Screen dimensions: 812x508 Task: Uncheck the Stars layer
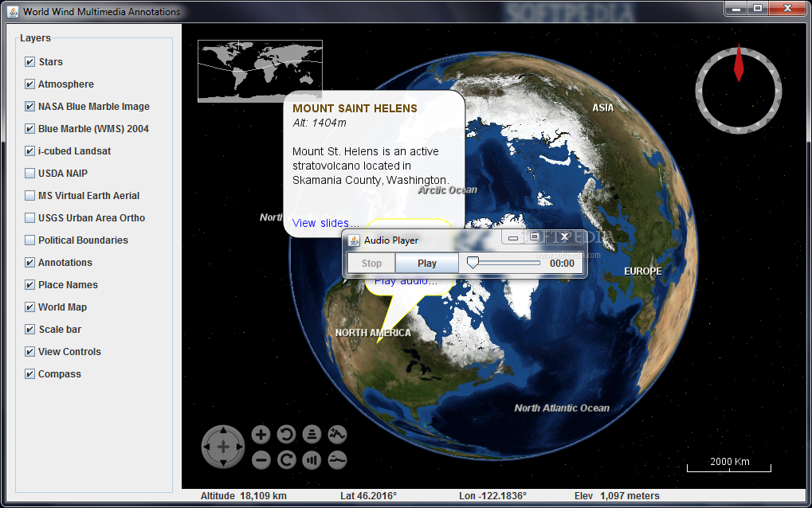[x=29, y=62]
